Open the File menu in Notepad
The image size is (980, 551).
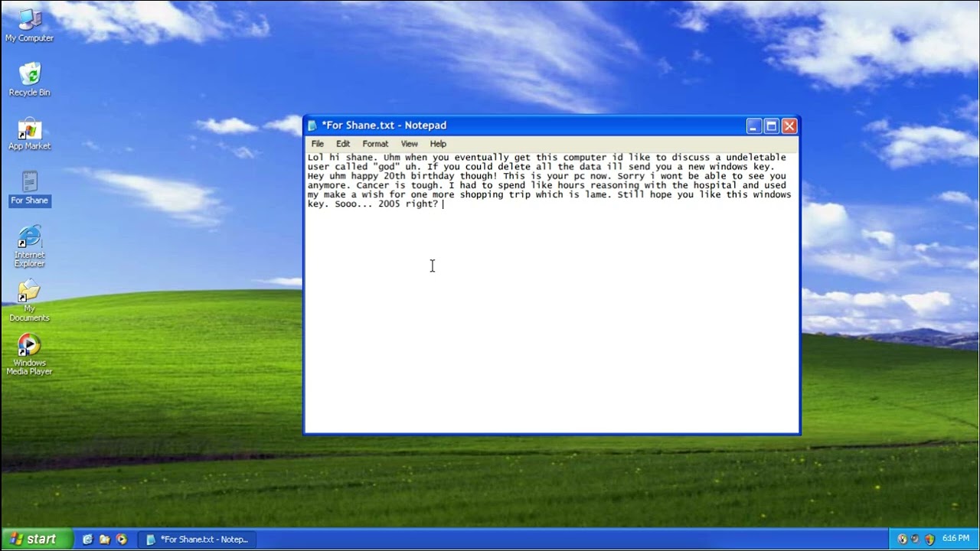pos(317,144)
